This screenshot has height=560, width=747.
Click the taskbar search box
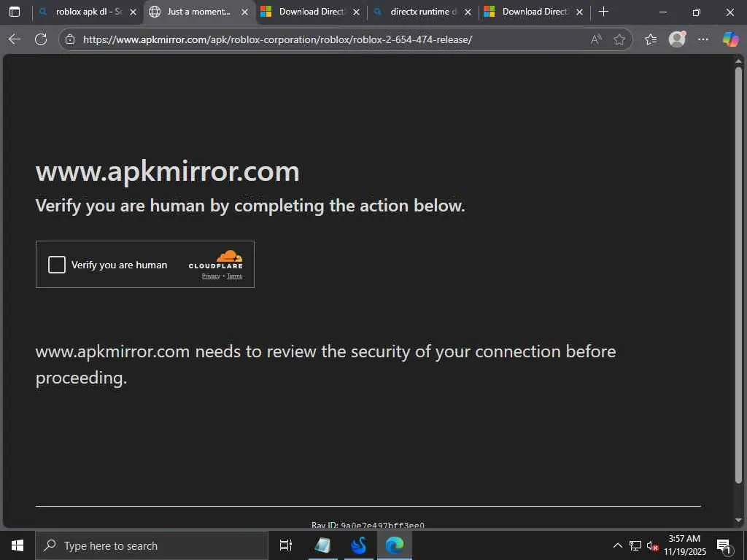pyautogui.click(x=152, y=545)
